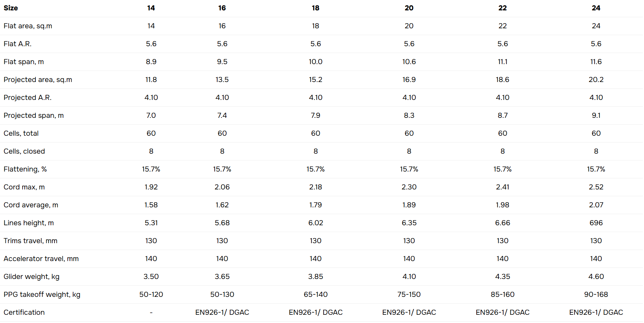This screenshot has width=644, height=323.
Task: Click the Cells, closed row label
Action: pos(24,151)
